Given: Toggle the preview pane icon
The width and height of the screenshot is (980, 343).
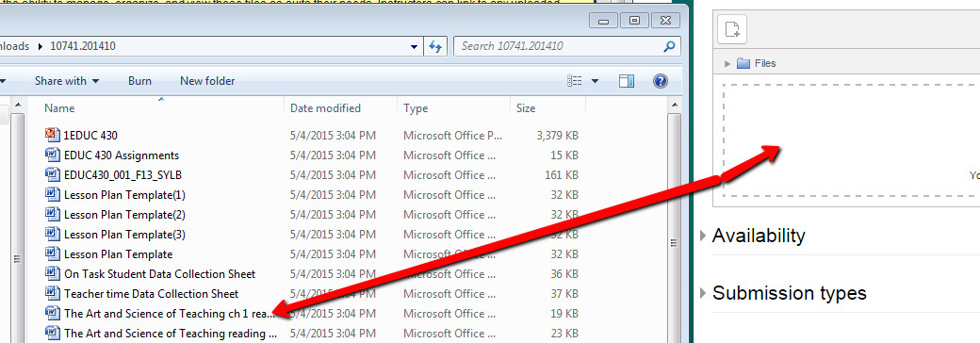Looking at the screenshot, I should point(627,81).
